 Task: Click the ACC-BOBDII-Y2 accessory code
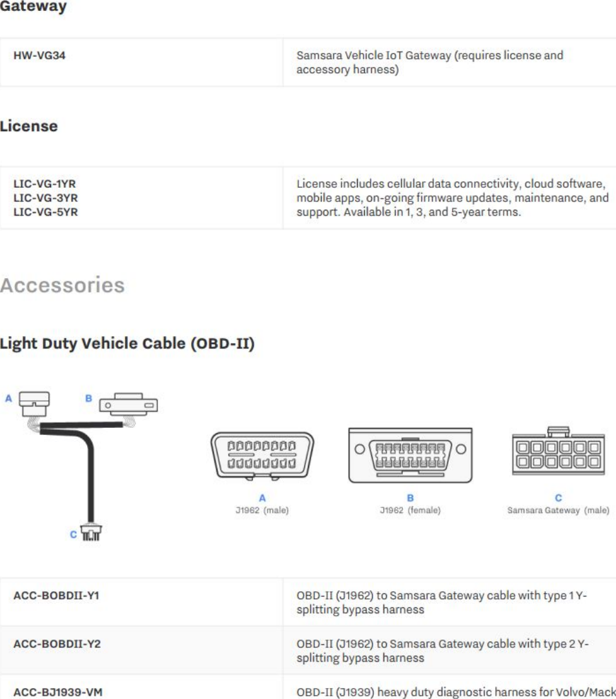[x=57, y=644]
